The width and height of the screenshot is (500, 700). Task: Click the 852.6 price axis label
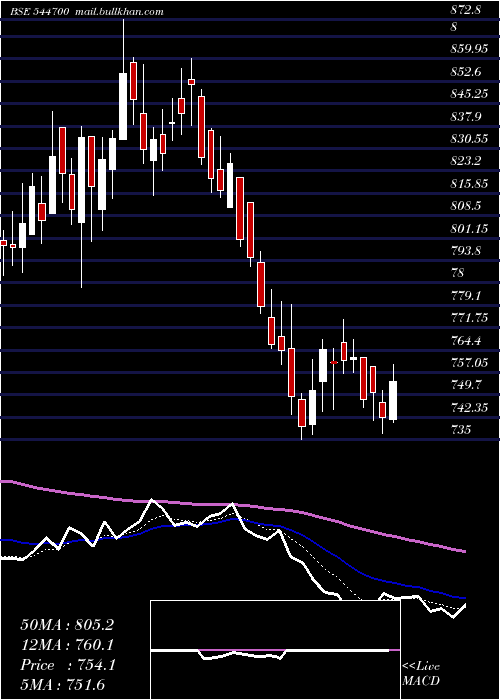coord(466,71)
